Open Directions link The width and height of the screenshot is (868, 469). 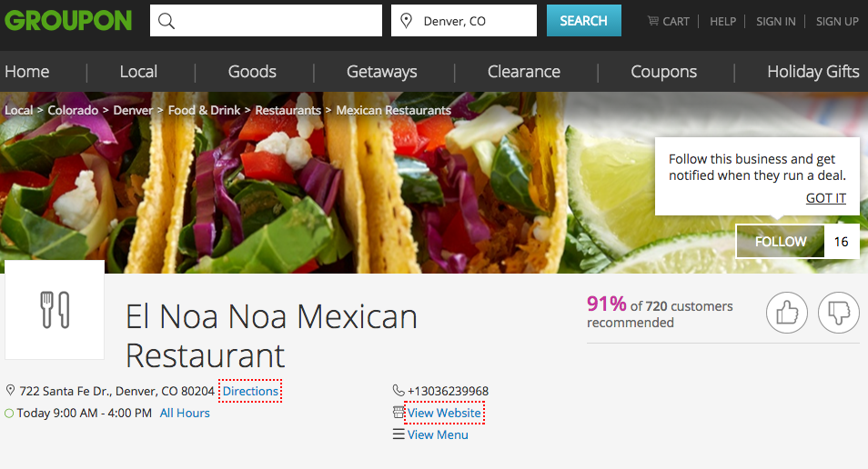[x=250, y=391]
